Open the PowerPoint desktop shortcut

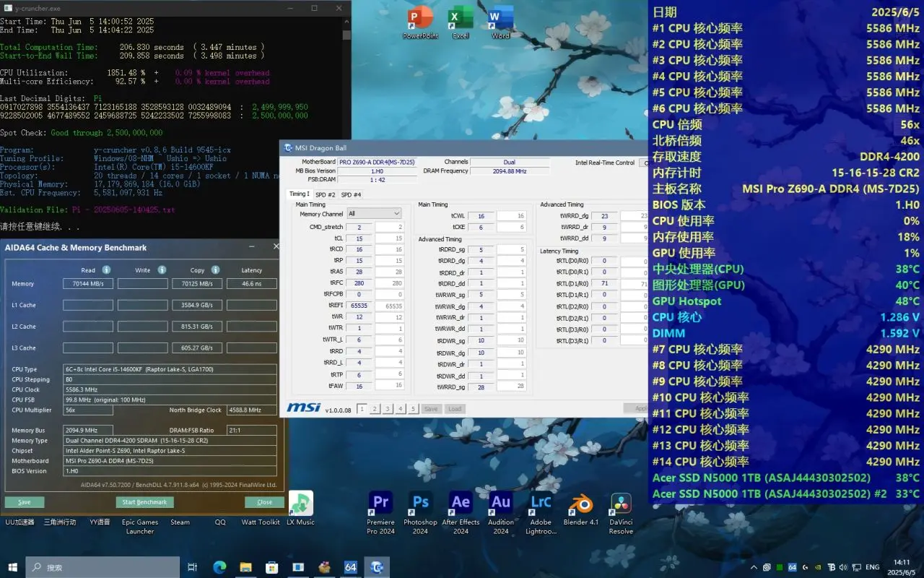click(x=420, y=22)
